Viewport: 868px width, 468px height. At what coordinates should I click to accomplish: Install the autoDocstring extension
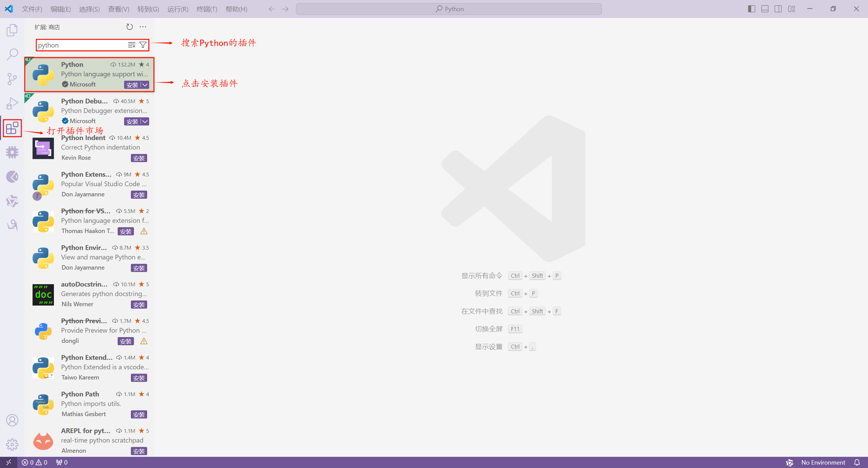click(139, 305)
